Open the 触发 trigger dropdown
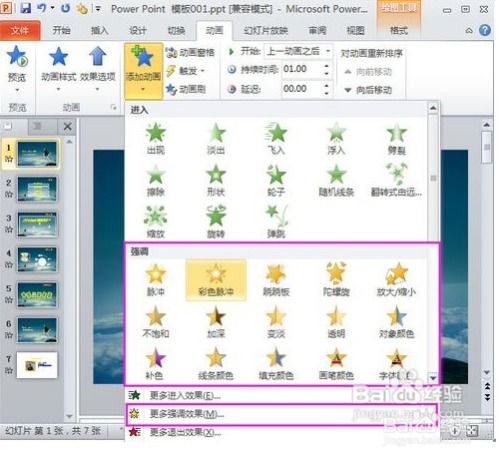Image resolution: width=500 pixels, height=458 pixels. (186, 71)
